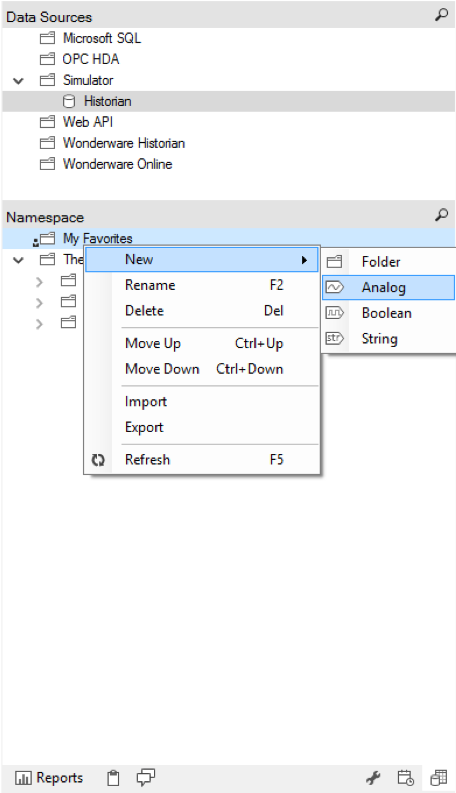Viewport: 456px width, 793px height.
Task: Click the Data Sources search magnifier icon
Action: coord(441,15)
